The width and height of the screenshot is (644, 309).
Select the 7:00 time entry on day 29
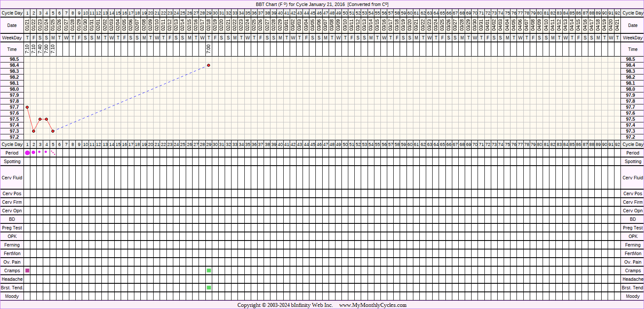coord(208,50)
